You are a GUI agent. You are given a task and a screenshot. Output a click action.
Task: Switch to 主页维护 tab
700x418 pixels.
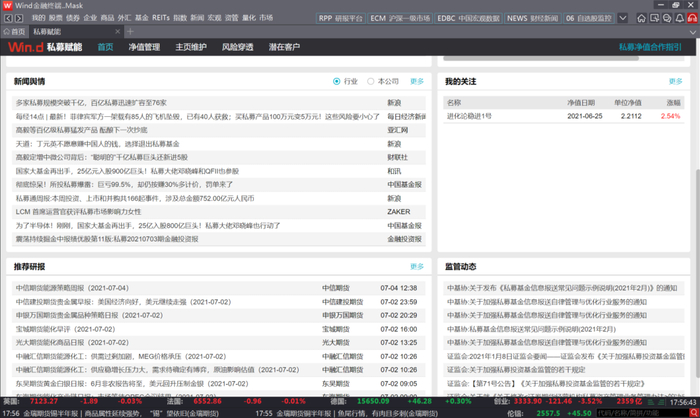(191, 47)
